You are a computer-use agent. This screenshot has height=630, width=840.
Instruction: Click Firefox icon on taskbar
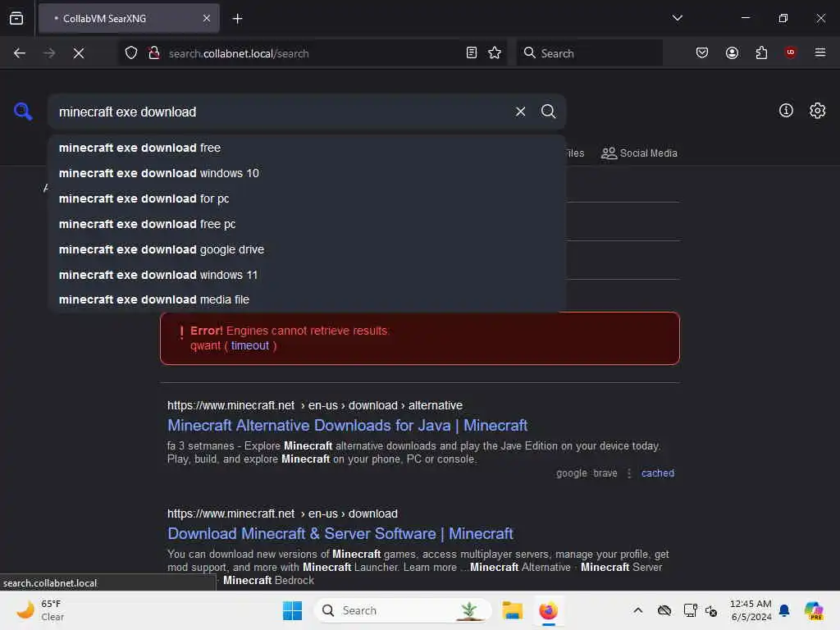[x=548, y=610]
